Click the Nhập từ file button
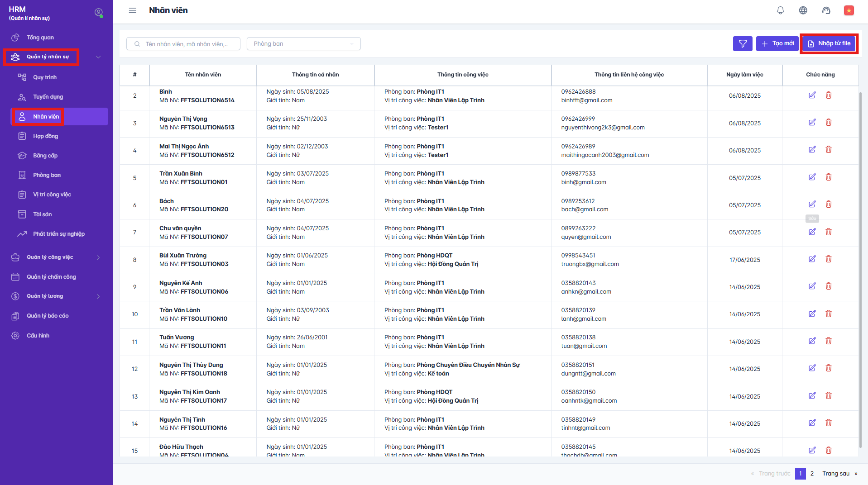Viewport: 868px width, 485px height. coord(829,43)
